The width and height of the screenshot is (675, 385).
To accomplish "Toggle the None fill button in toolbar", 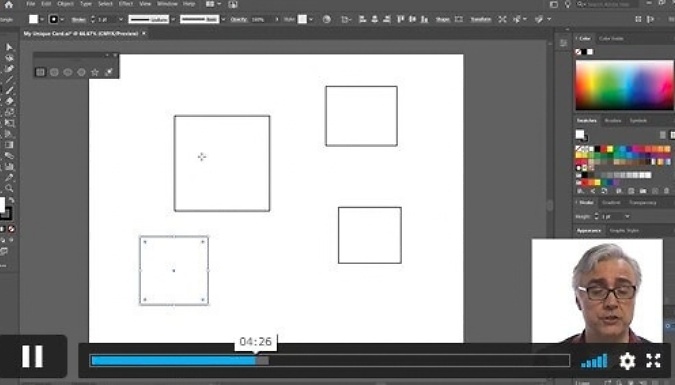I will [12, 229].
